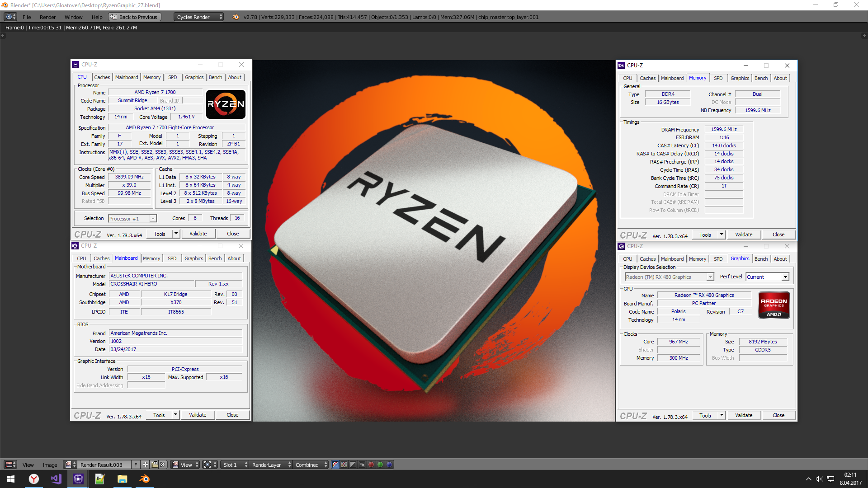Open image editor Image menu
Viewport: 868px width, 488px height.
[x=50, y=465]
